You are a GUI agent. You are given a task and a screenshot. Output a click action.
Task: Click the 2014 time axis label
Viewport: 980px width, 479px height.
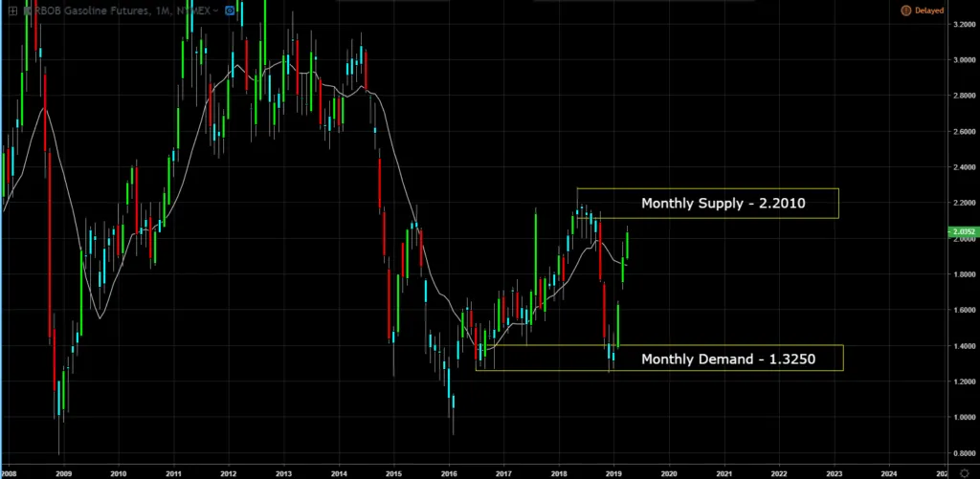tap(339, 472)
